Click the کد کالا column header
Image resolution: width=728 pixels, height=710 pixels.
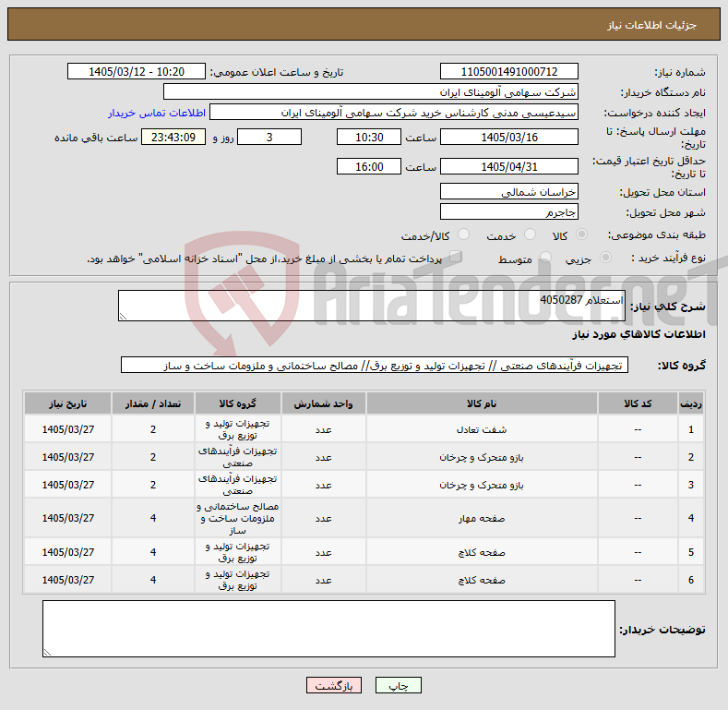(x=638, y=403)
